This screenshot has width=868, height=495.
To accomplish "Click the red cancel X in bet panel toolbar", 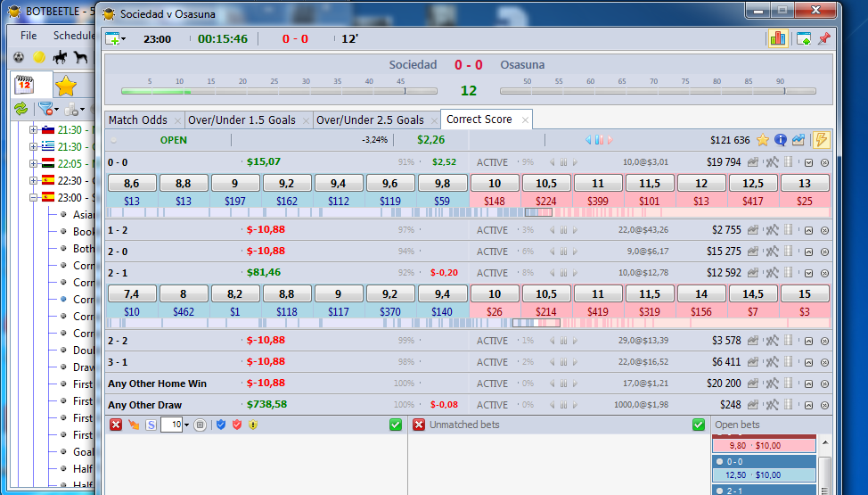I will (x=116, y=425).
